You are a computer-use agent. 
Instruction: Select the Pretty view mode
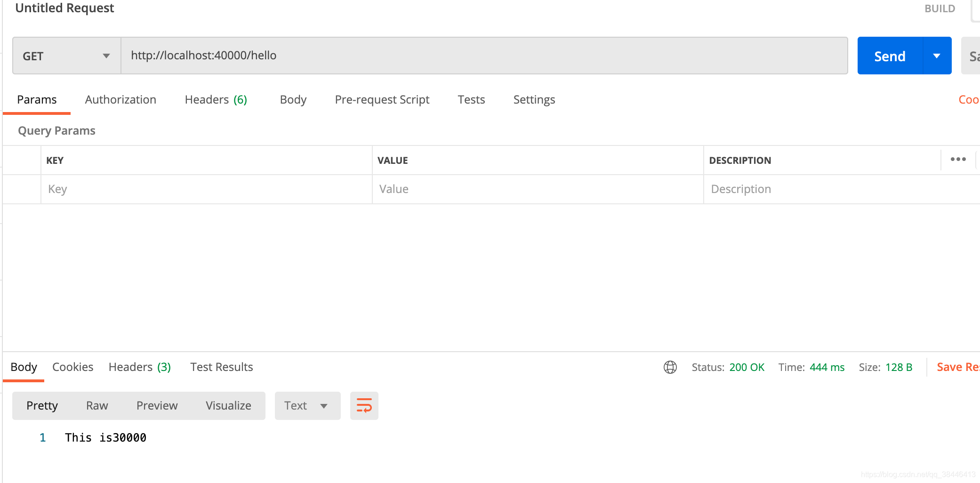42,406
